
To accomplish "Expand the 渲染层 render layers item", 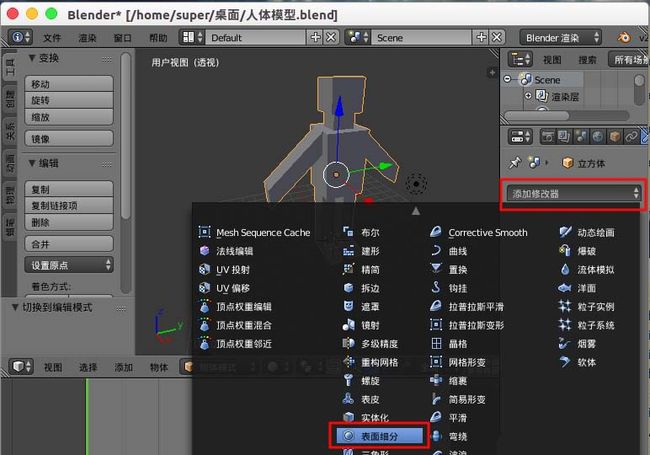I will [x=528, y=96].
